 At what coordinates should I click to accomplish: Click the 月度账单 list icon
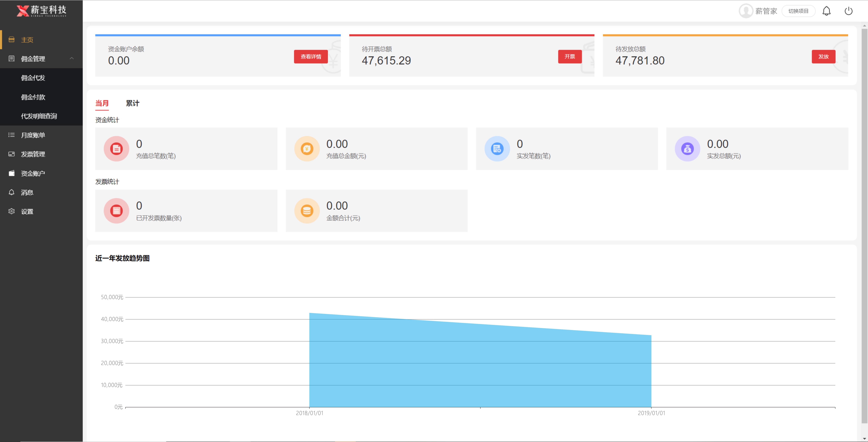[11, 135]
